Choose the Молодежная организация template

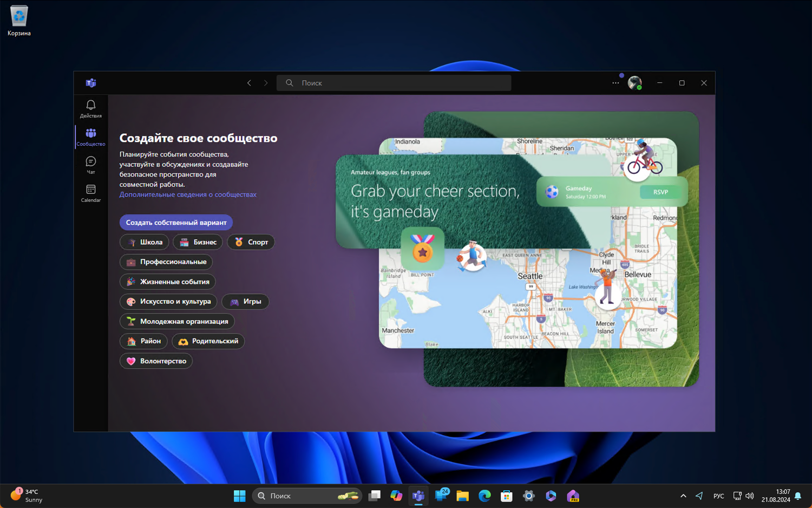177,321
